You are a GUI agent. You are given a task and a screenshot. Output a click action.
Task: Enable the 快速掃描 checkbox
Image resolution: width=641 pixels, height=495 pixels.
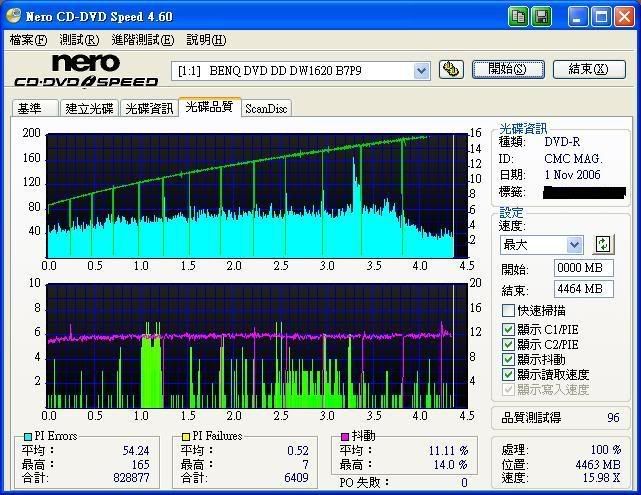coord(508,310)
